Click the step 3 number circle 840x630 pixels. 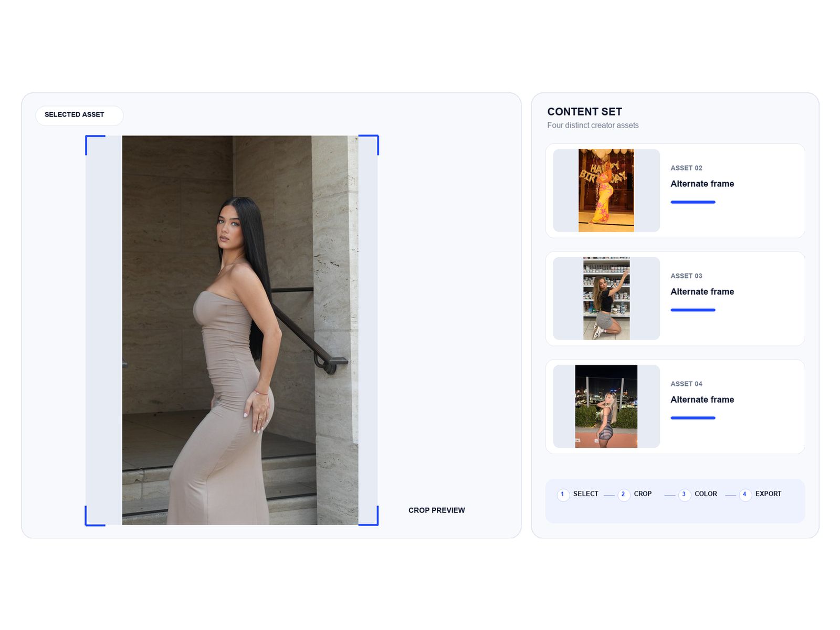(x=684, y=495)
